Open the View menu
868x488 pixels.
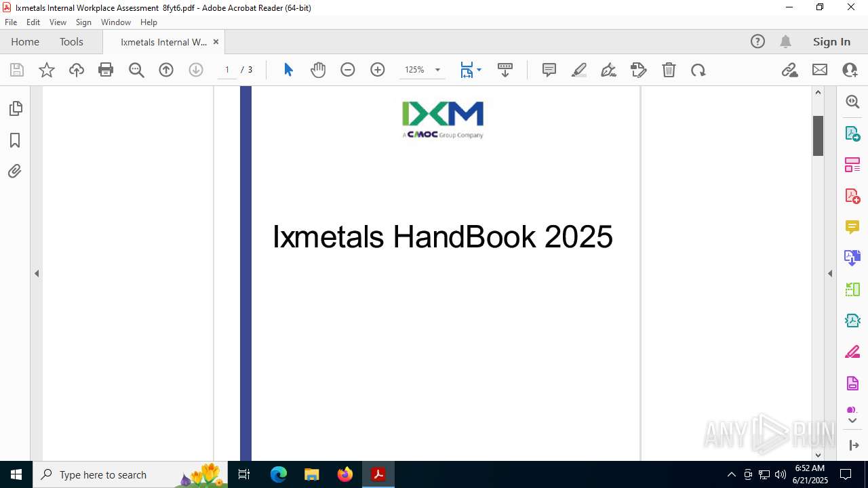pyautogui.click(x=58, y=22)
